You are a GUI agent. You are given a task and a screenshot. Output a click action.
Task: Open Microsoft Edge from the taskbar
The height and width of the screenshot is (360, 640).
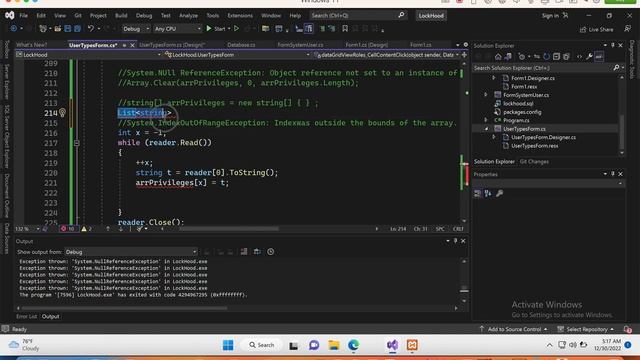pyautogui.click(x=353, y=345)
